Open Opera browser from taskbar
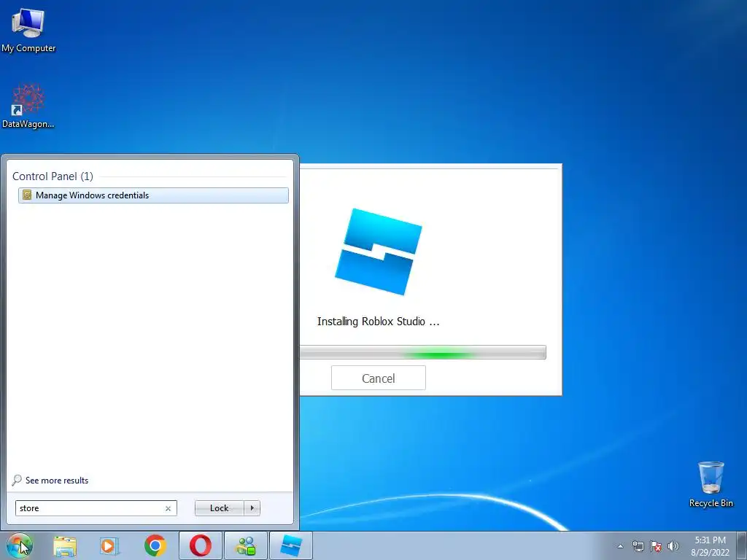Viewport: 747px width, 560px height. tap(201, 545)
